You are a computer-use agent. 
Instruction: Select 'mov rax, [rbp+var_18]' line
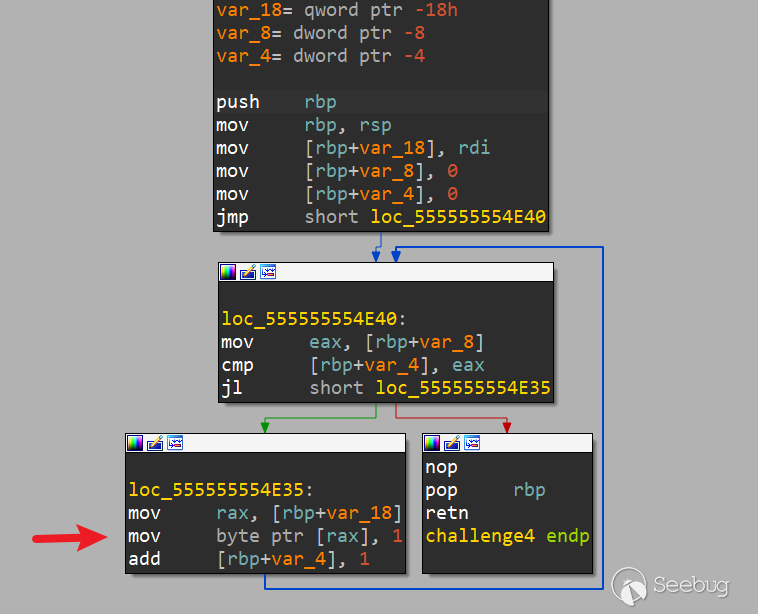265,513
